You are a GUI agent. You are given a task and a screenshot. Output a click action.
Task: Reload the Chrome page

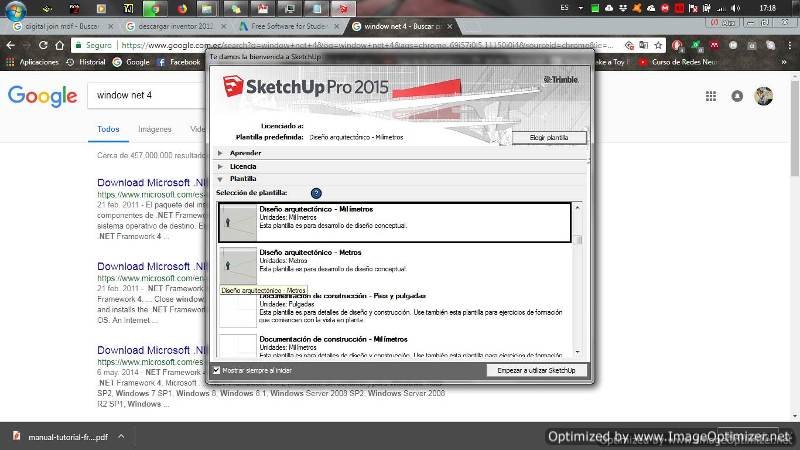pos(43,45)
